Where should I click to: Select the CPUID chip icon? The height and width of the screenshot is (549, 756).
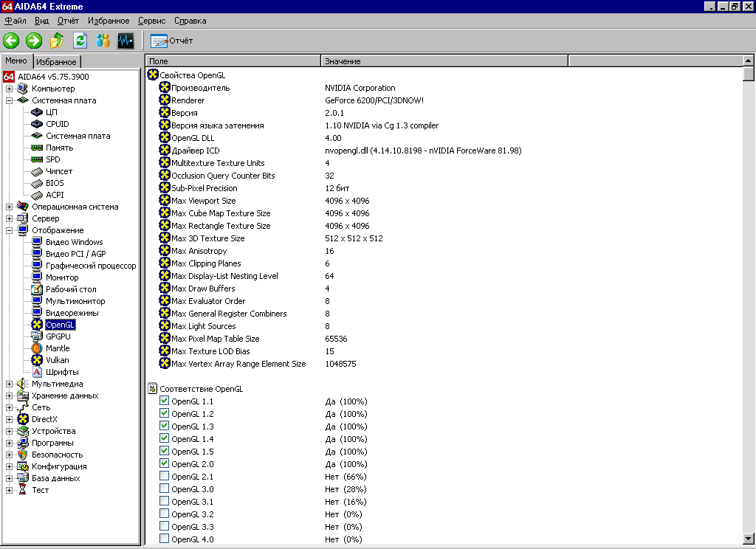click(37, 124)
